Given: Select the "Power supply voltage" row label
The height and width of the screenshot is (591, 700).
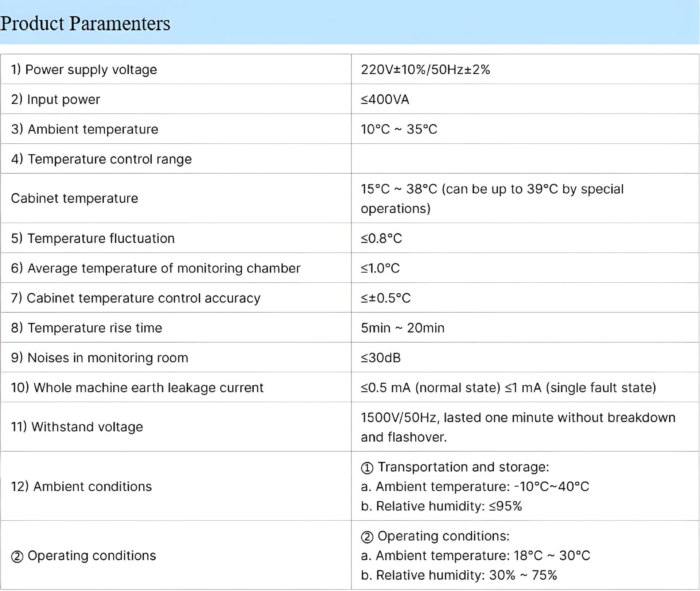Looking at the screenshot, I should tap(84, 69).
